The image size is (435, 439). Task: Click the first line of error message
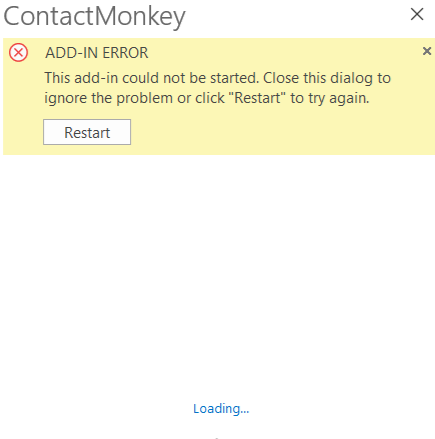click(x=218, y=78)
